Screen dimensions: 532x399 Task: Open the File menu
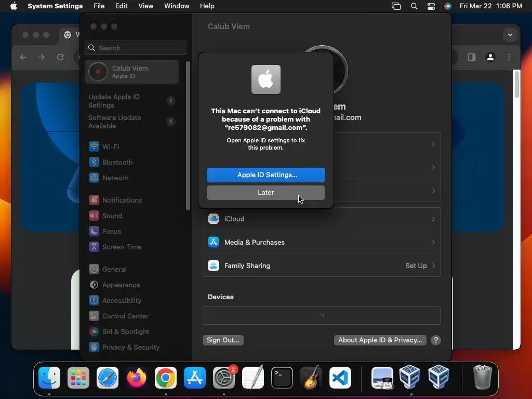click(99, 6)
